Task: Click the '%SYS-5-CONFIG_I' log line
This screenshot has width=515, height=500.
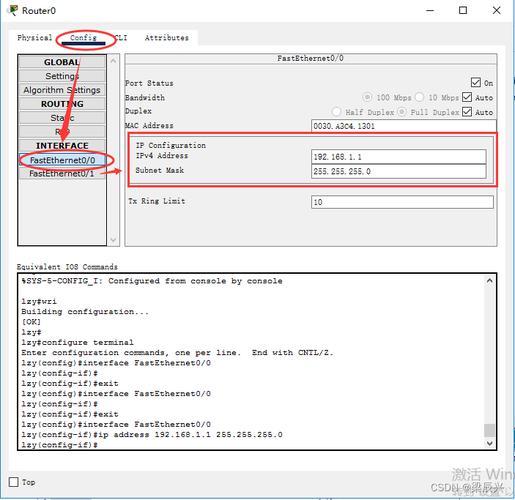Action: coord(152,281)
